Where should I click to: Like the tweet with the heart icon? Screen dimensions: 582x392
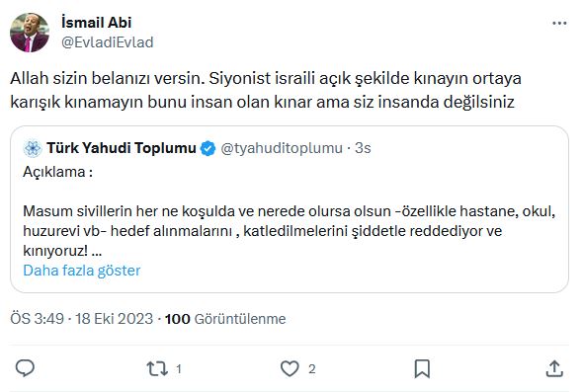point(290,368)
